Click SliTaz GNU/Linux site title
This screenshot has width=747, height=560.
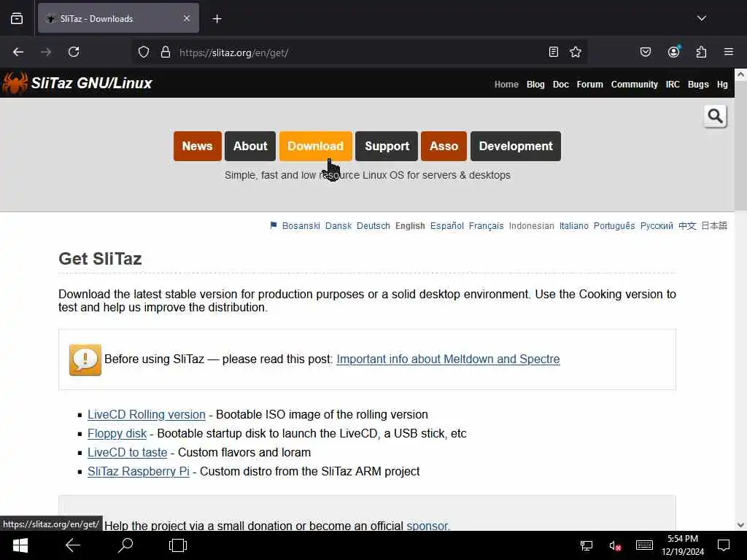[x=91, y=83]
